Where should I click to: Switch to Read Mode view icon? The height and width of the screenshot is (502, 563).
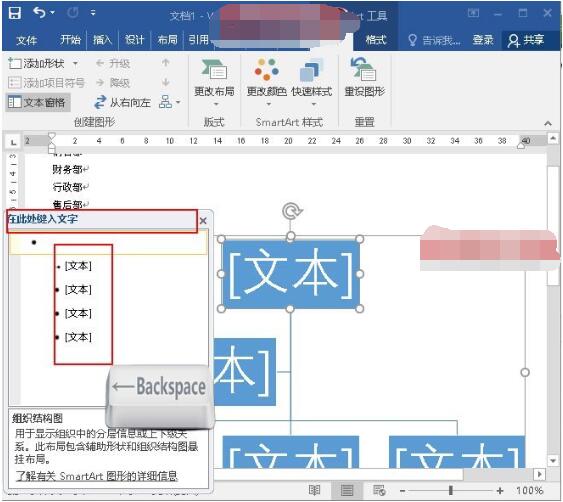pyautogui.click(x=314, y=490)
